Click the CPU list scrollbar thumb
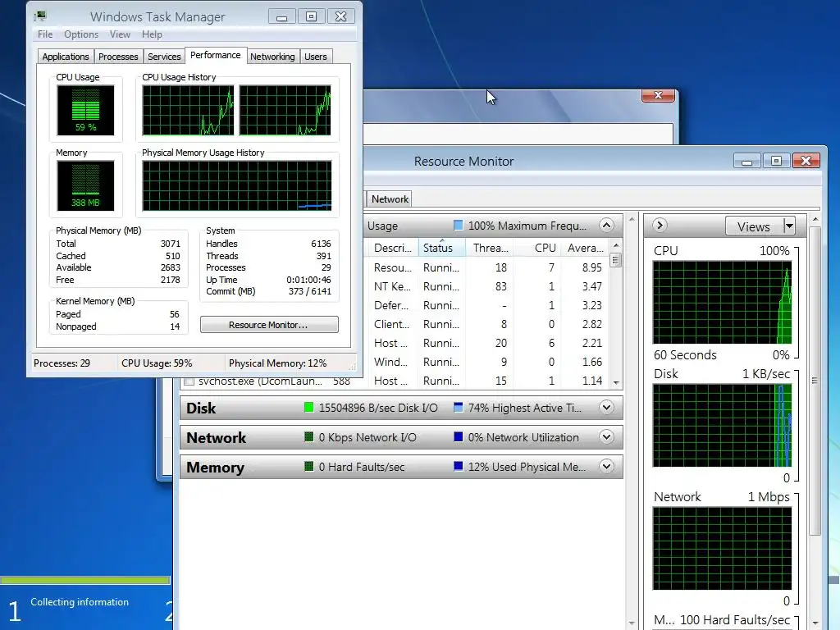 [616, 260]
